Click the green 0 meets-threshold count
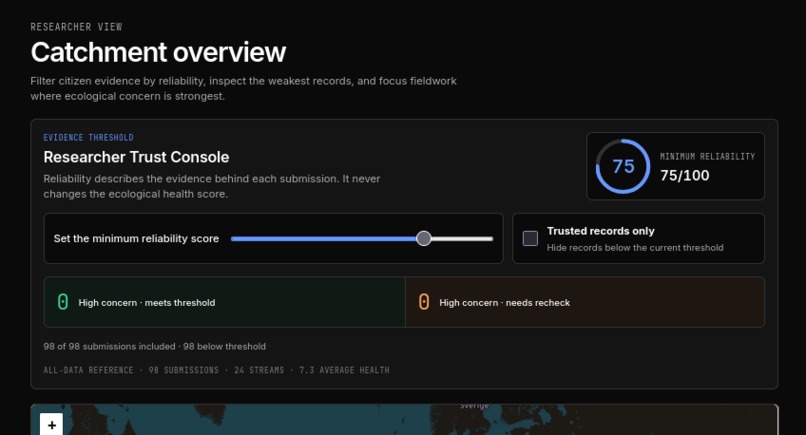Screen dimensions: 806x435 click(x=63, y=302)
